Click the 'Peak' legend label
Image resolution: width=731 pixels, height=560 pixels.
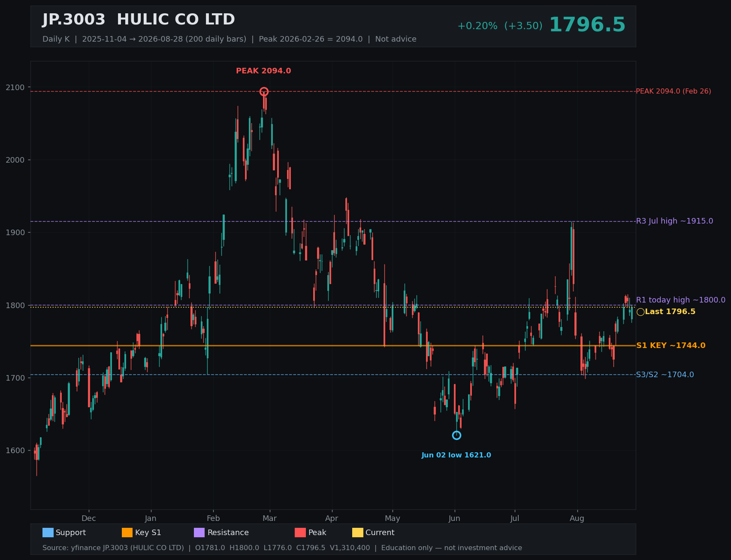317,533
